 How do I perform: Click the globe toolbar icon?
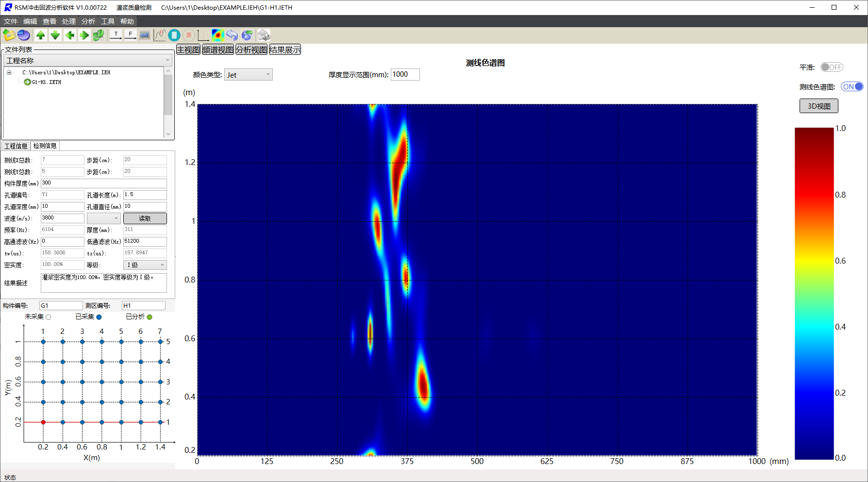click(247, 35)
